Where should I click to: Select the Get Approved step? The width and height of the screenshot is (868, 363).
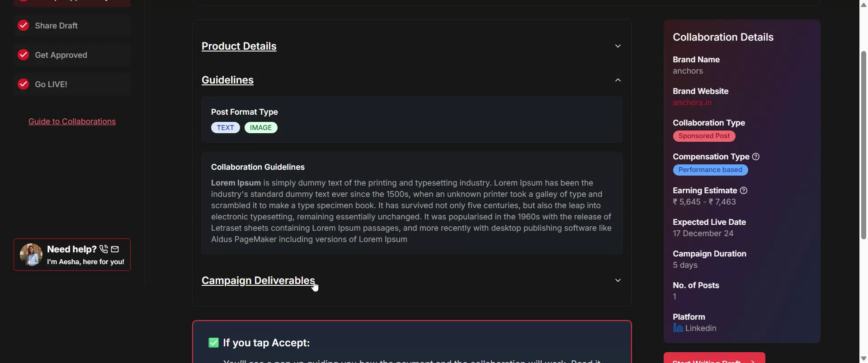(72, 55)
